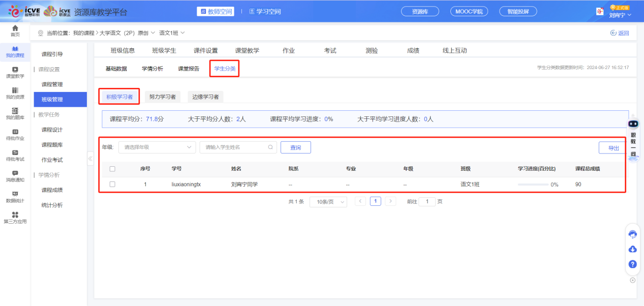Click the 查询 search button
Image resolution: width=644 pixels, height=306 pixels.
[x=295, y=147]
